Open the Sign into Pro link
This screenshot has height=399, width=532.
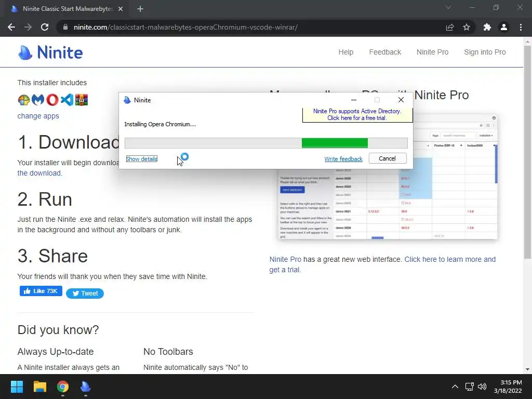485,52
